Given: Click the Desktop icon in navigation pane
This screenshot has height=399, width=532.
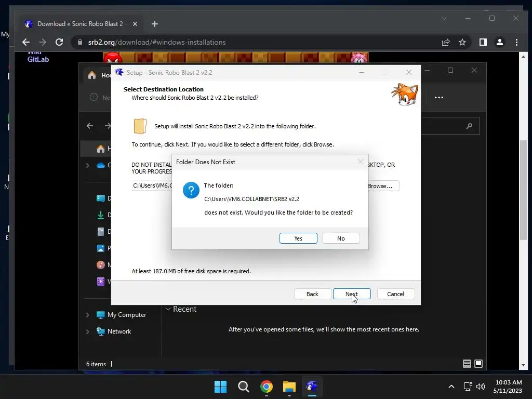Looking at the screenshot, I should tap(100, 198).
